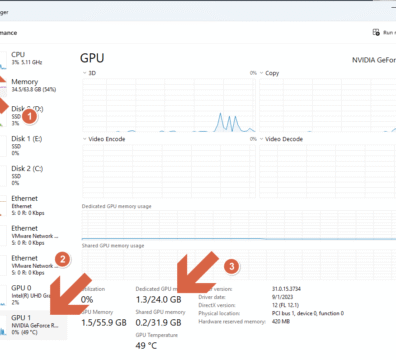Click the GPU 1 mini graph thumbnail
The image size is (396, 360).
[3, 325]
